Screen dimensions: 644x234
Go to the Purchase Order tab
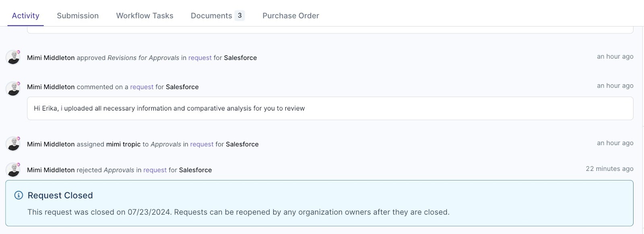[291, 16]
